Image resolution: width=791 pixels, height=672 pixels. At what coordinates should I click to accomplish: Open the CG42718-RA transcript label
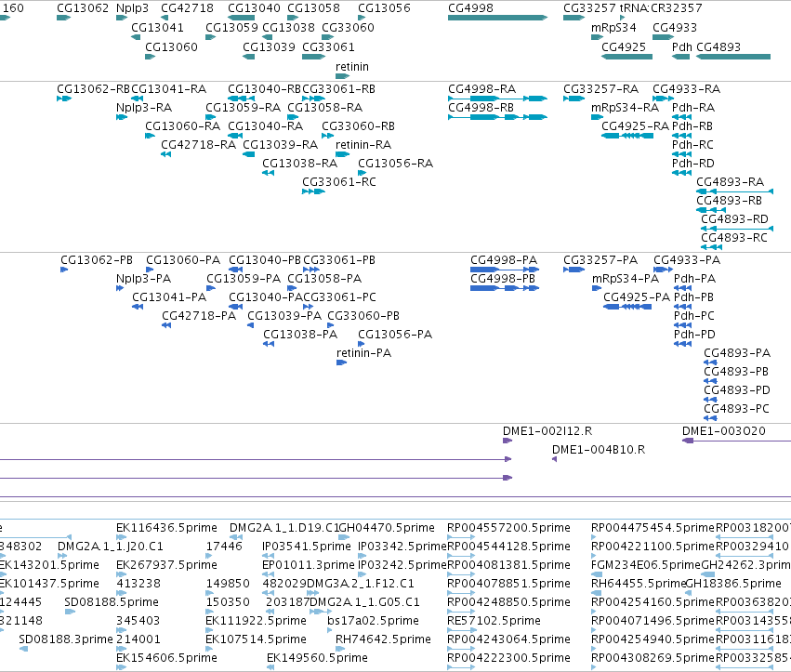click(x=198, y=145)
